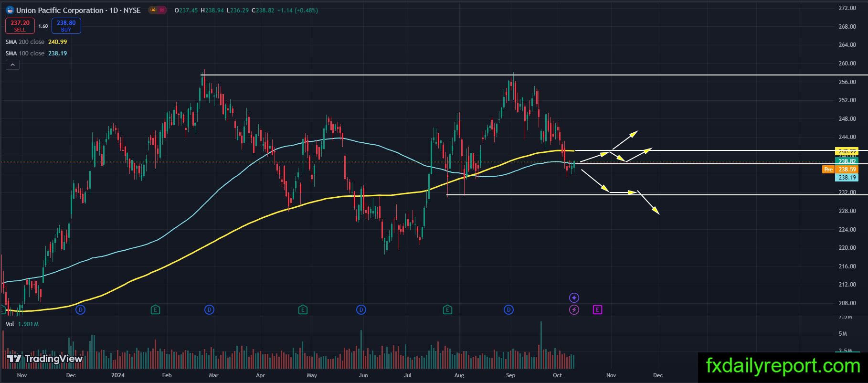The width and height of the screenshot is (868, 383).
Task: Click the 260.00 price scale label
Action: point(847,64)
